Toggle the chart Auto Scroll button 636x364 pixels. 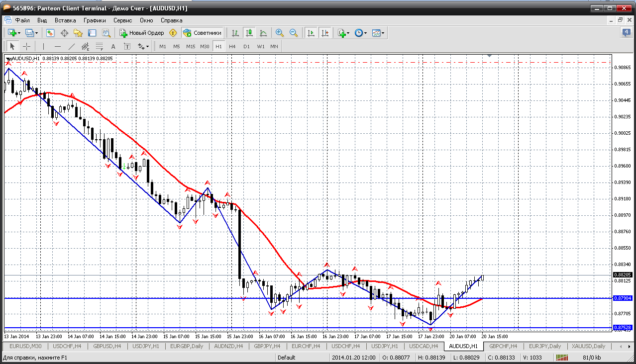tap(311, 33)
